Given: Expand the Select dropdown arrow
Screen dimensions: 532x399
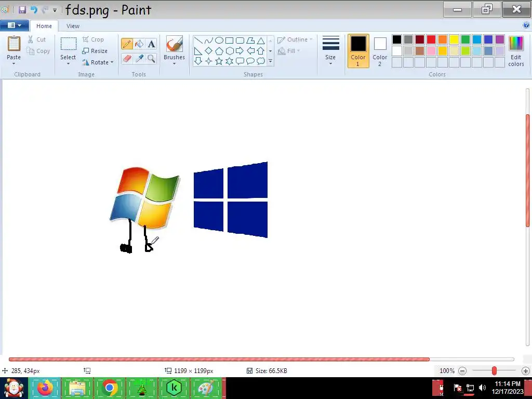Looking at the screenshot, I should [68, 64].
